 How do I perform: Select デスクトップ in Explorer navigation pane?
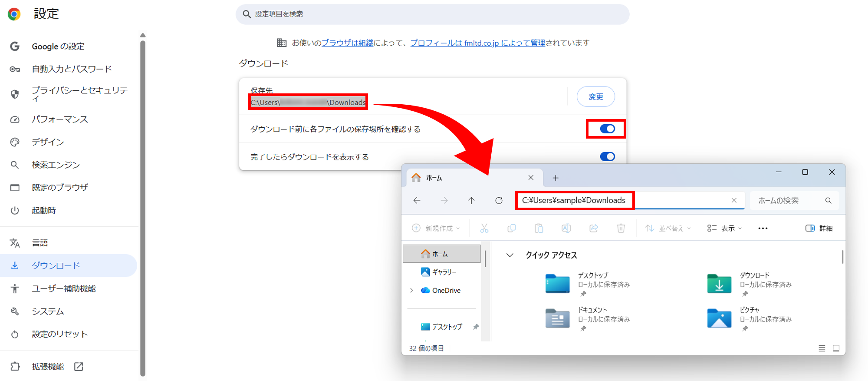(x=442, y=327)
